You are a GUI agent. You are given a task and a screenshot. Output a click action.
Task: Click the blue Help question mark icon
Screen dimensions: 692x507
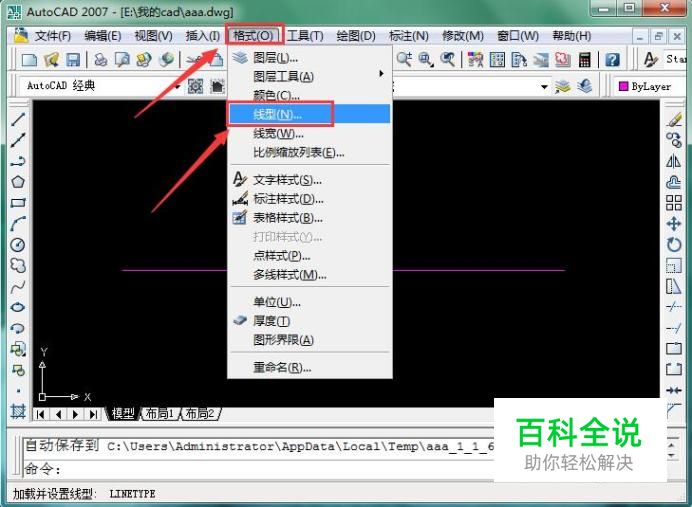click(612, 60)
